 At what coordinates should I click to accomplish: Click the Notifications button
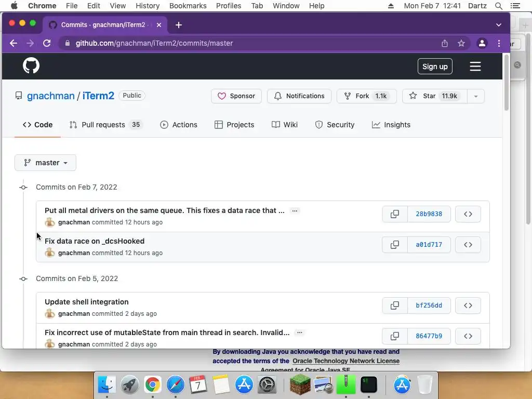[x=299, y=96]
